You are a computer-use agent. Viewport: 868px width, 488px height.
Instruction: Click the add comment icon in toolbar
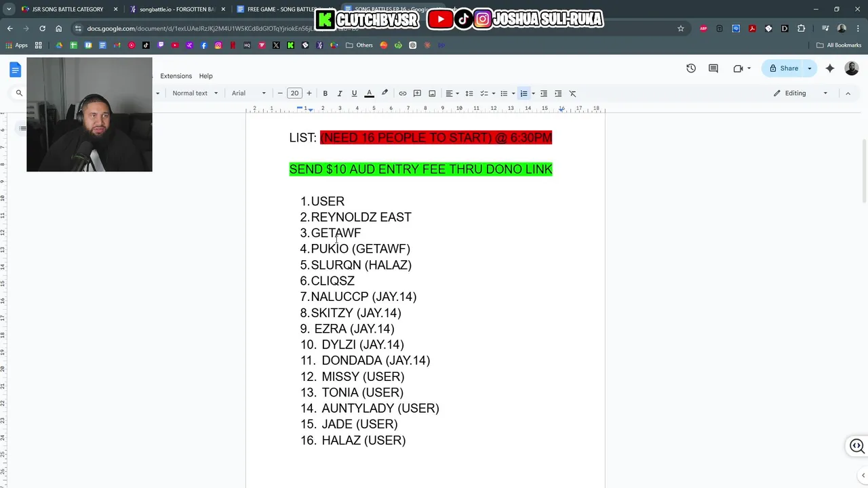click(x=417, y=94)
